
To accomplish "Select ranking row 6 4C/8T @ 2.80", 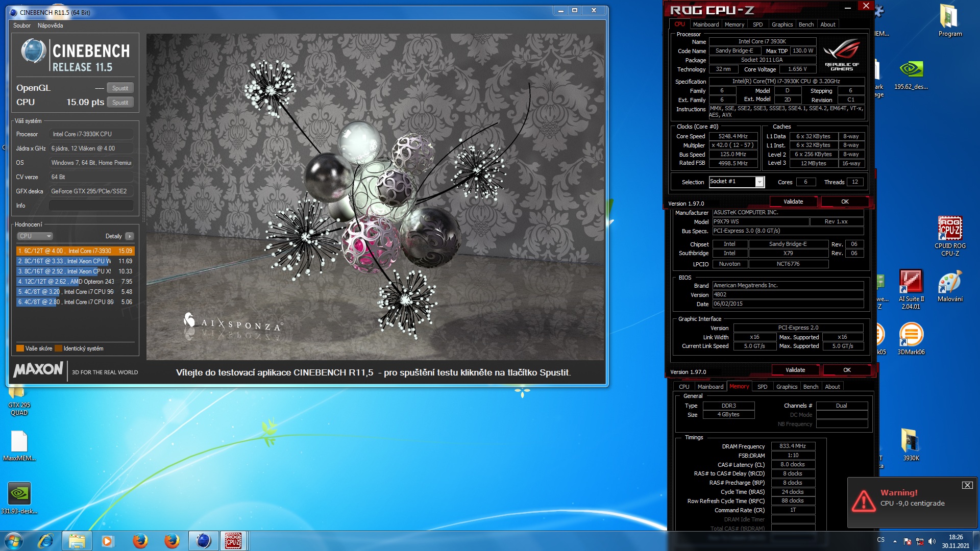I will pos(75,302).
